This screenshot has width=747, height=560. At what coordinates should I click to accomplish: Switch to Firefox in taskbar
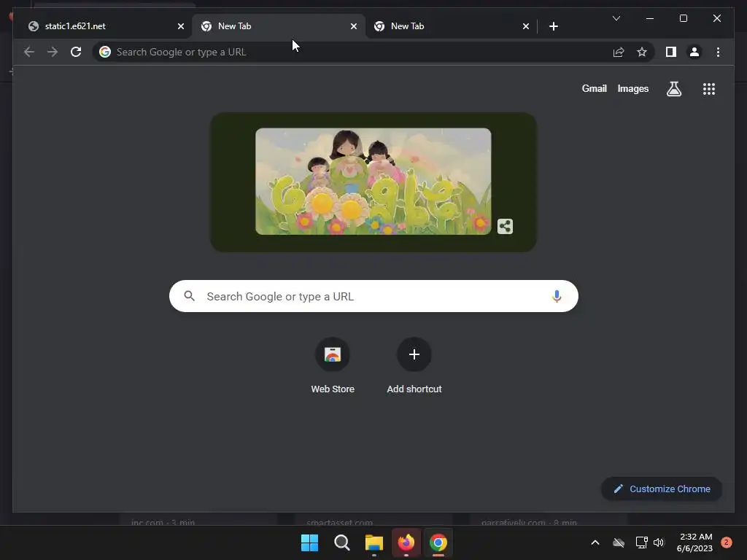[x=406, y=542]
